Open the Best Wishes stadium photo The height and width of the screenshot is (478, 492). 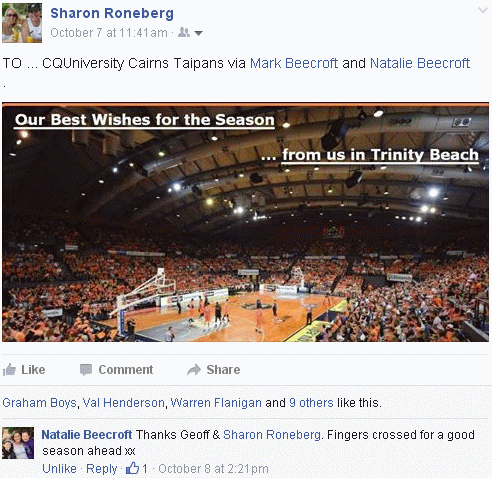pos(245,222)
